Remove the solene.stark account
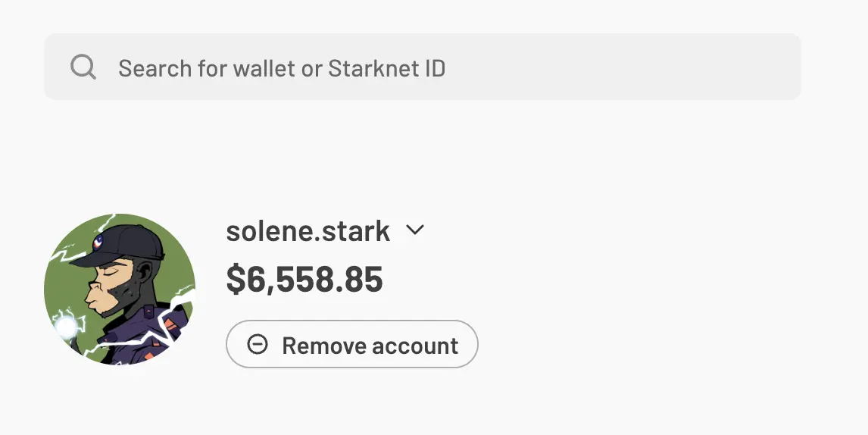 352,344
